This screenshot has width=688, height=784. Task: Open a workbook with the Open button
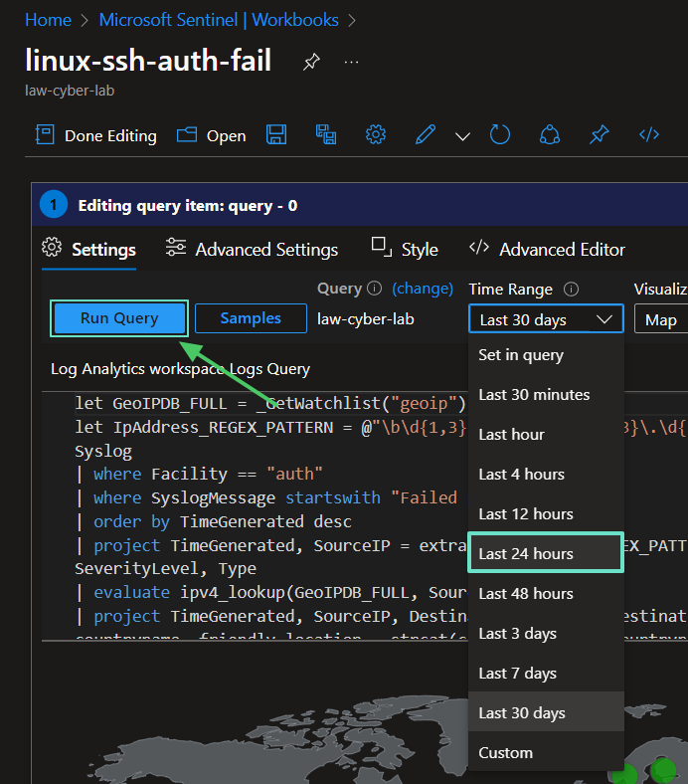tap(212, 135)
